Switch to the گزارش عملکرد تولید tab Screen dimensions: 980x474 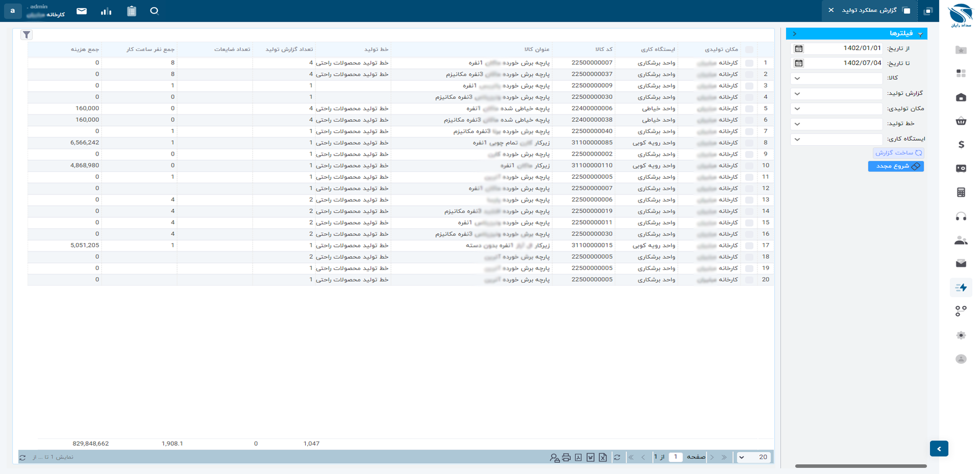click(869, 10)
